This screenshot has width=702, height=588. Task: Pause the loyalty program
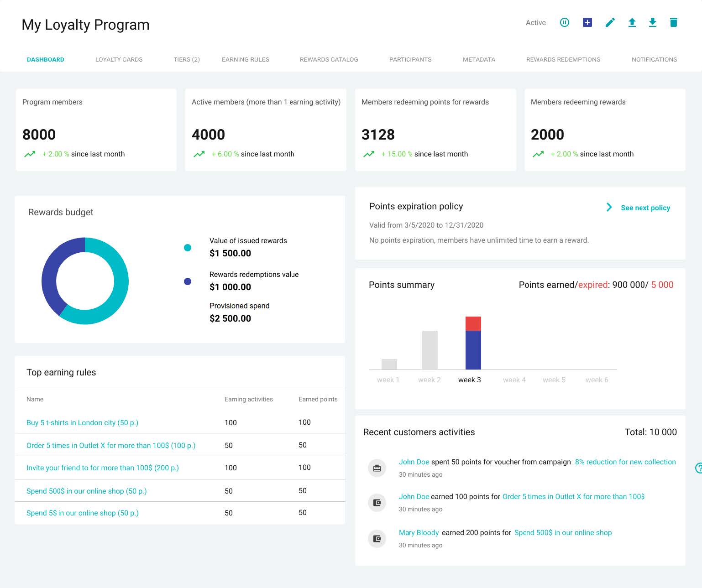tap(565, 22)
